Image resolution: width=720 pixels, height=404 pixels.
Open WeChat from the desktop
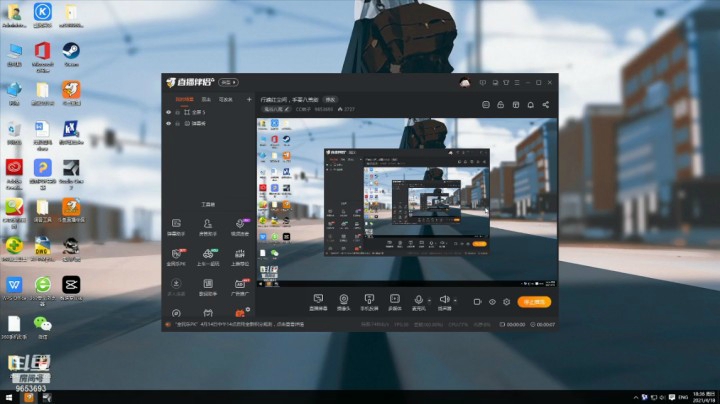click(x=43, y=327)
